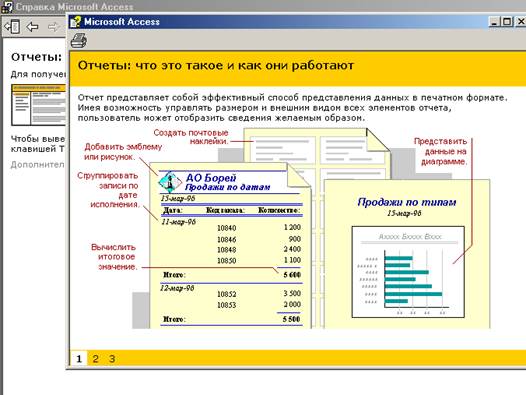The width and height of the screenshot is (526, 395).
Task: Click the 'Добавить эмблему или рисунок' callout
Action: [123, 152]
